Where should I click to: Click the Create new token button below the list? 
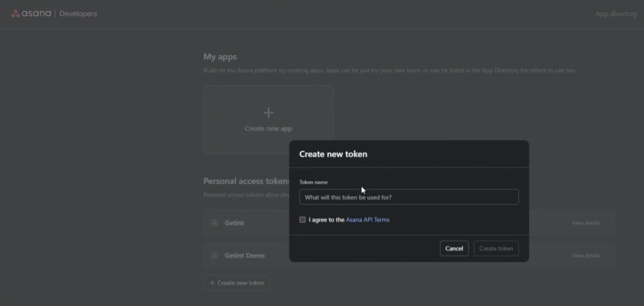tap(236, 283)
